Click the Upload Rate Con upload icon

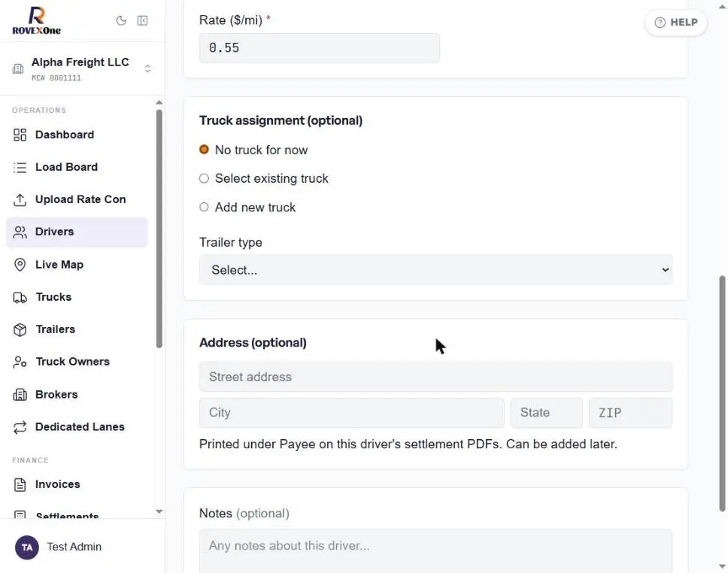click(20, 200)
